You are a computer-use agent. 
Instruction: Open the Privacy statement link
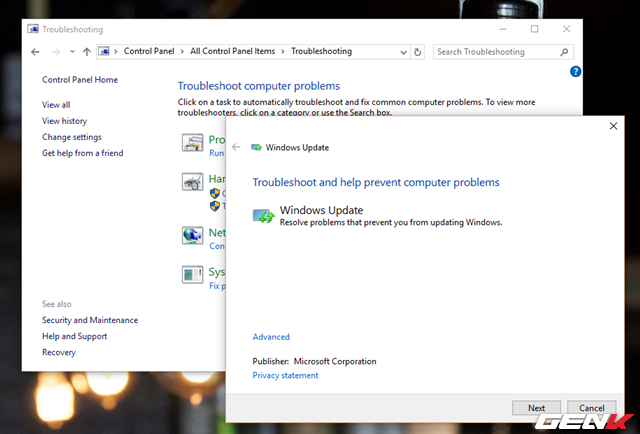(285, 375)
